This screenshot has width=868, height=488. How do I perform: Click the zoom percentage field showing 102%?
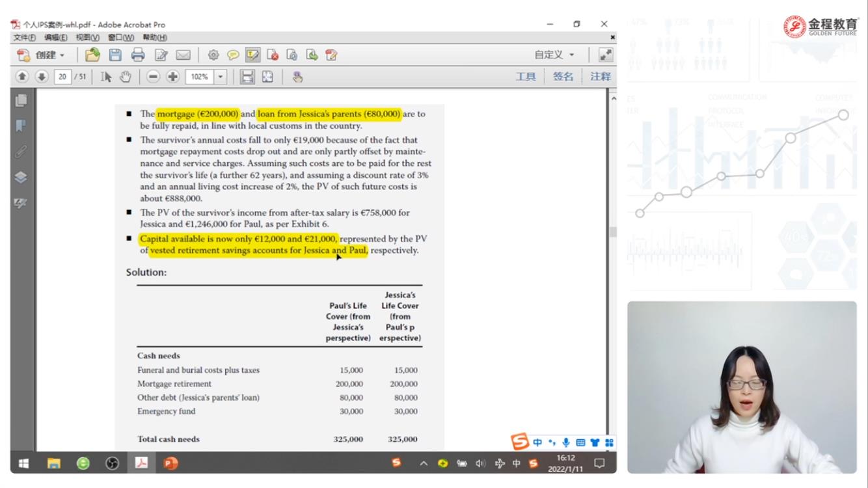click(x=199, y=77)
